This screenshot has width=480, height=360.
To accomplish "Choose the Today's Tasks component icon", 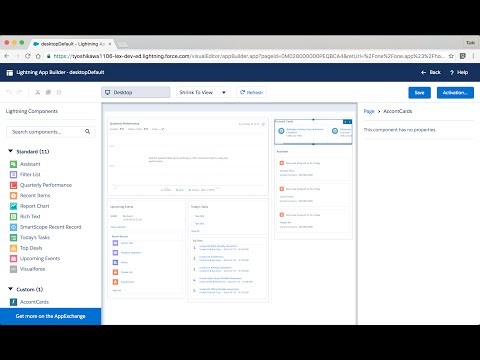I will [x=13, y=237].
